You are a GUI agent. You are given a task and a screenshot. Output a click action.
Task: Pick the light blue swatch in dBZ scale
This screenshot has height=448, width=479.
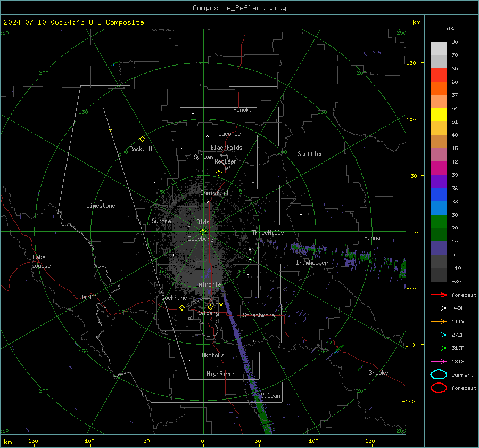[x=439, y=208]
